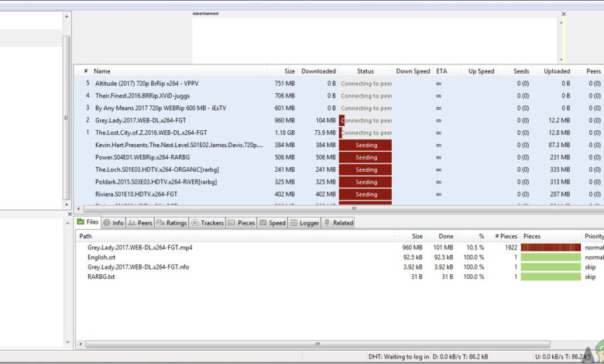This screenshot has width=604, height=364.
Task: Click the upload speed status bar entry
Action: tap(562, 357)
